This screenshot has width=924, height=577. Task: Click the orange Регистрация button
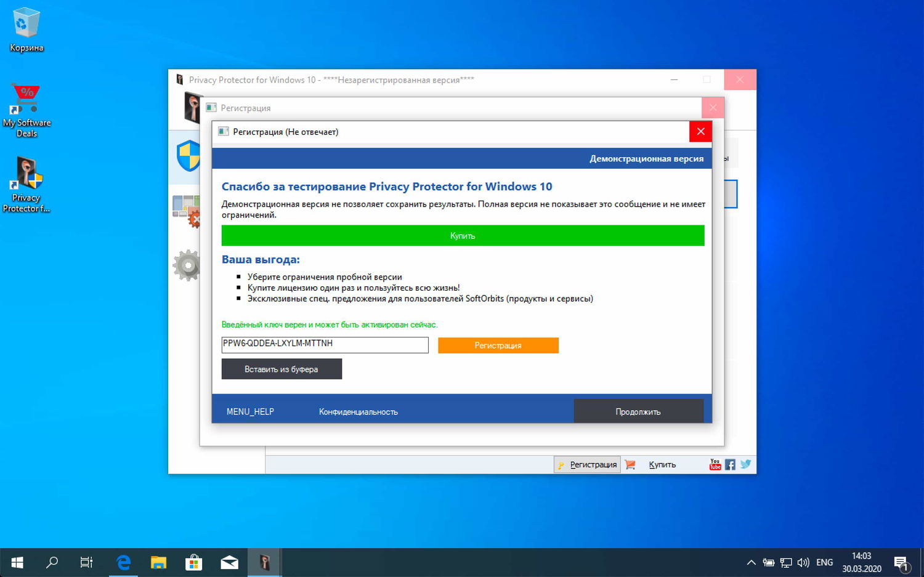[x=498, y=345]
